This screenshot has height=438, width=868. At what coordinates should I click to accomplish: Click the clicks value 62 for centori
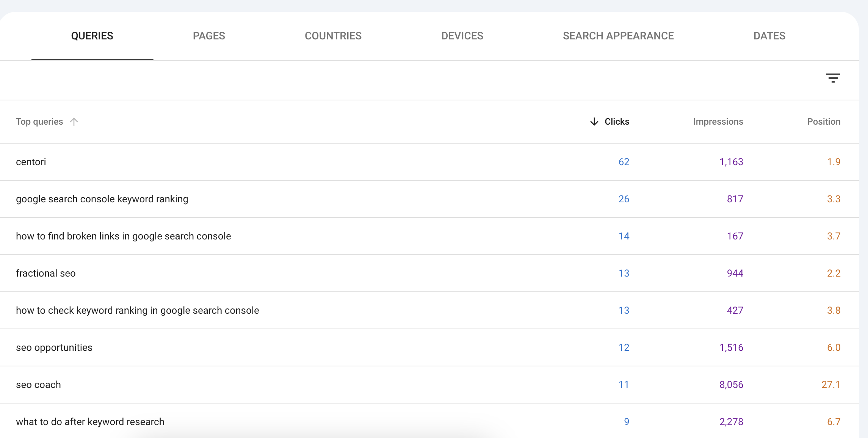(x=623, y=162)
